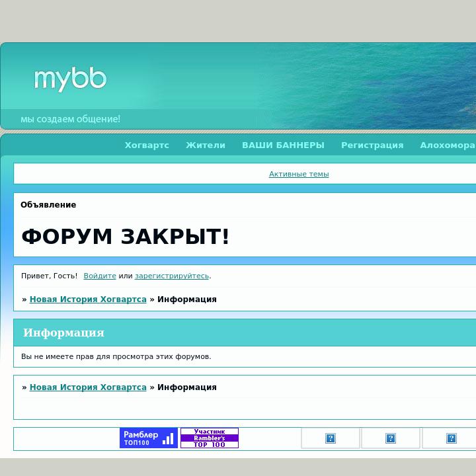Open the Алохомора menu item
The image size is (476, 476).
(448, 145)
